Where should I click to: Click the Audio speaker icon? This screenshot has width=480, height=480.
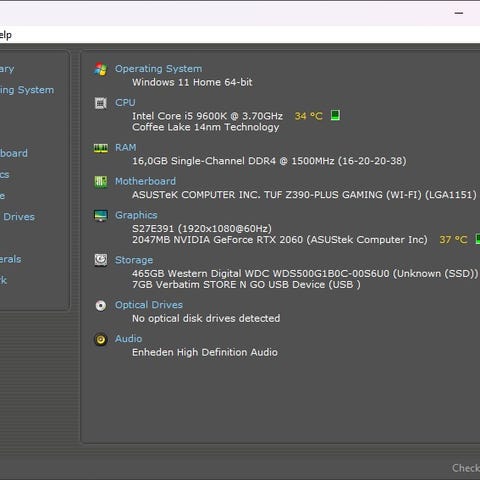tap(101, 339)
